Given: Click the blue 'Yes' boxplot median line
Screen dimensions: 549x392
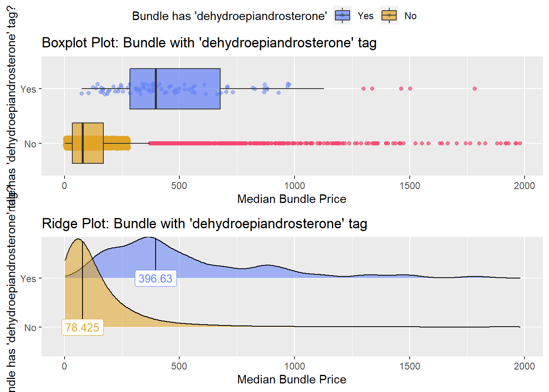Looking at the screenshot, I should click(156, 89).
